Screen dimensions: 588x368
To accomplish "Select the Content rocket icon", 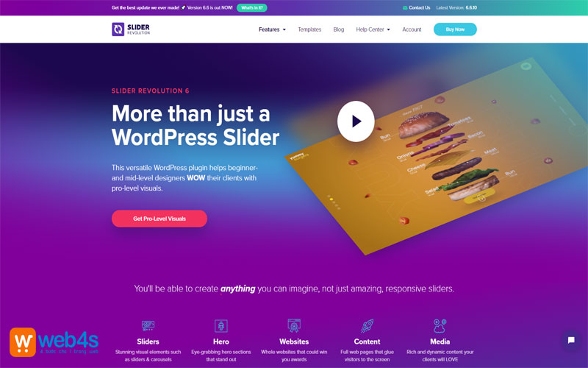I will (x=367, y=325).
